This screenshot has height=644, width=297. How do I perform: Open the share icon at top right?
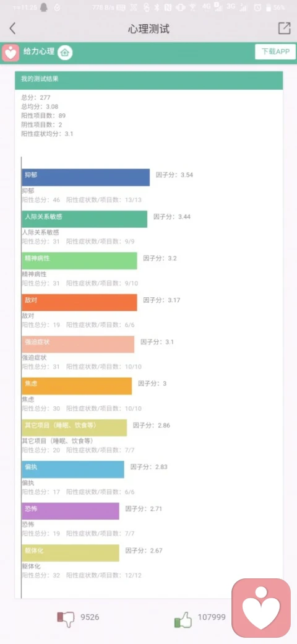click(284, 28)
